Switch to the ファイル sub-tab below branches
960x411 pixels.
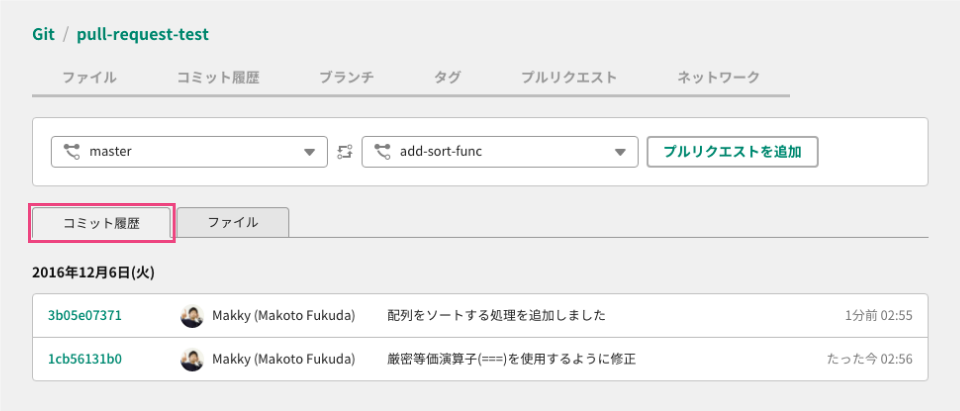coord(233,222)
